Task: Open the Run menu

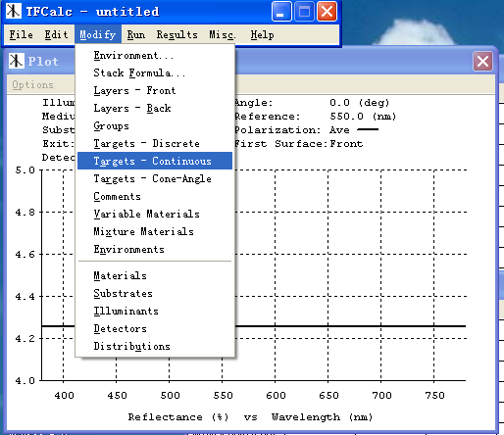Action: pos(136,34)
